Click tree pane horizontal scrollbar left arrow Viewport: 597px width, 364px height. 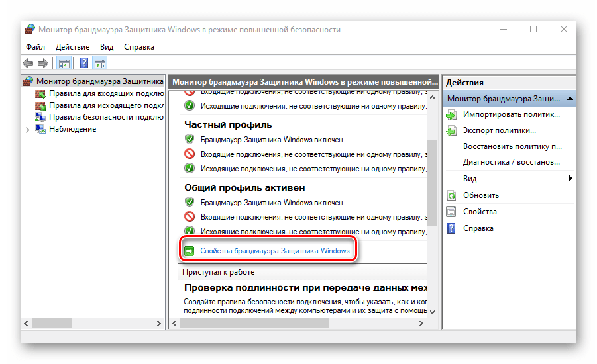pos(27,324)
